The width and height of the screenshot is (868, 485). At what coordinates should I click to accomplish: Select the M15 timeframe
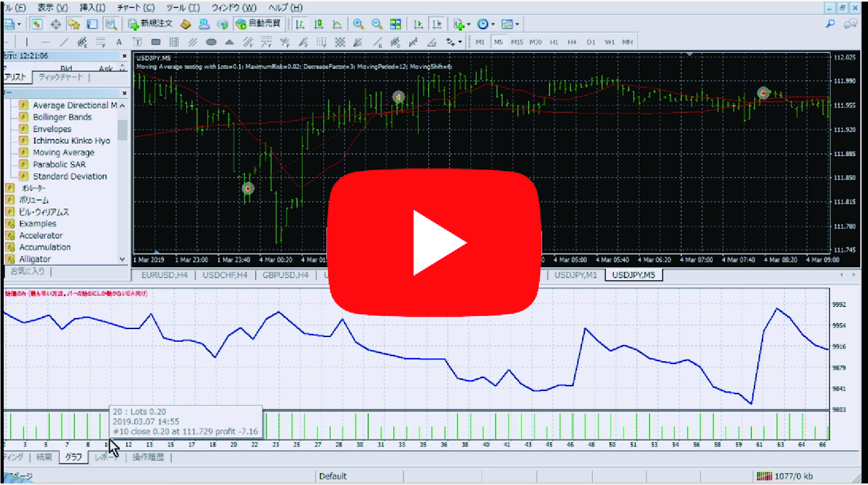pyautogui.click(x=517, y=42)
